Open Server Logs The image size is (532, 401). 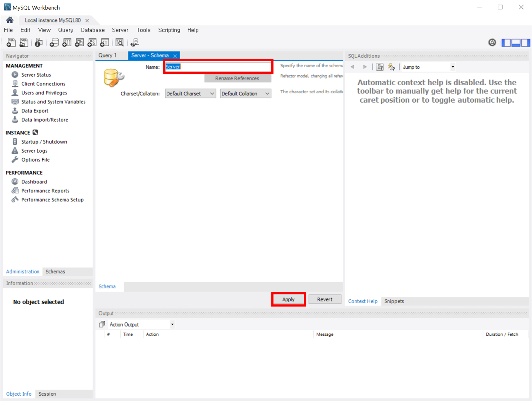point(34,151)
